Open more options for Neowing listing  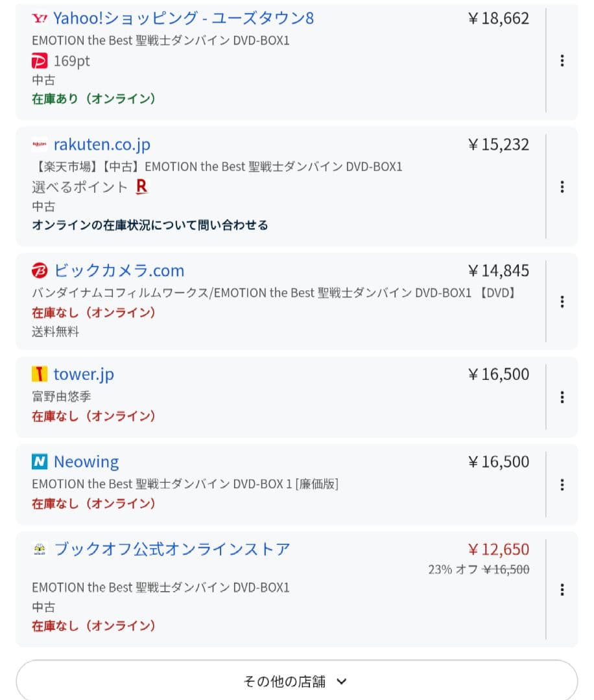coord(562,484)
